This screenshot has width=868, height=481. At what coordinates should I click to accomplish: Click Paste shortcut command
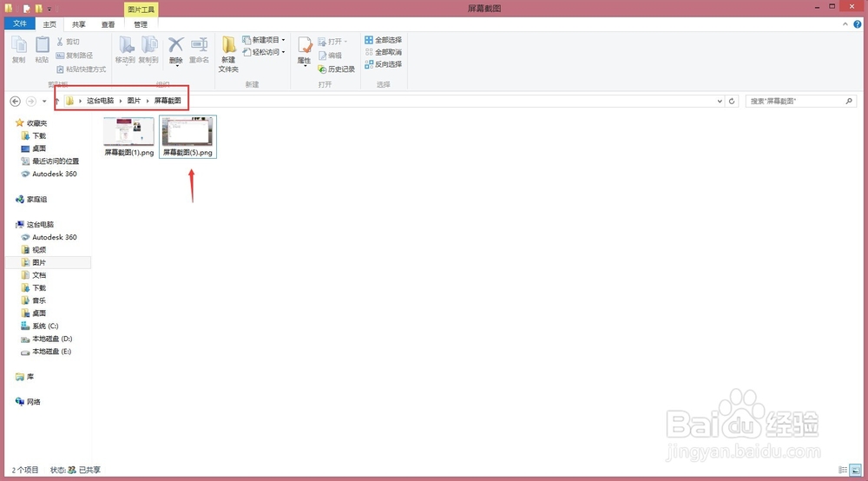point(81,69)
